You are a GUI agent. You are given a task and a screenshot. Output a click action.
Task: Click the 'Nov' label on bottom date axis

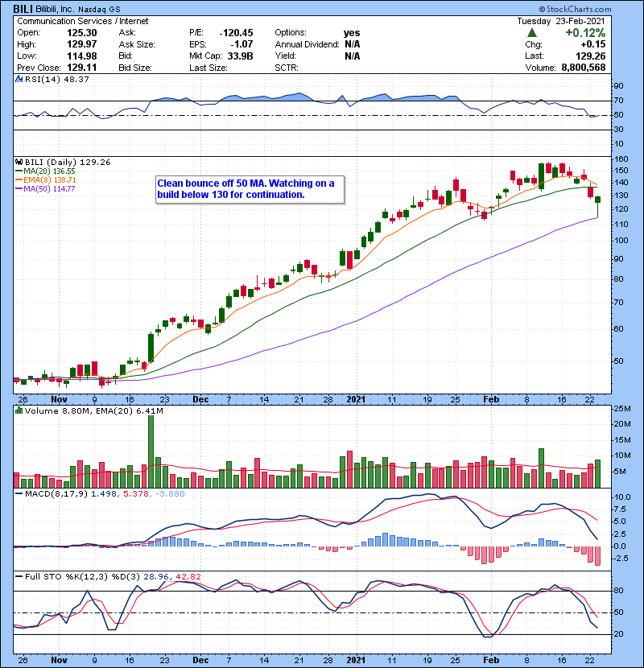[59, 660]
